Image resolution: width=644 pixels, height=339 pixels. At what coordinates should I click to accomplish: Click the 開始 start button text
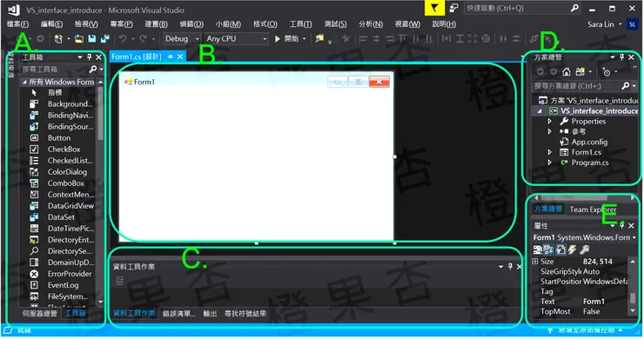coord(292,38)
